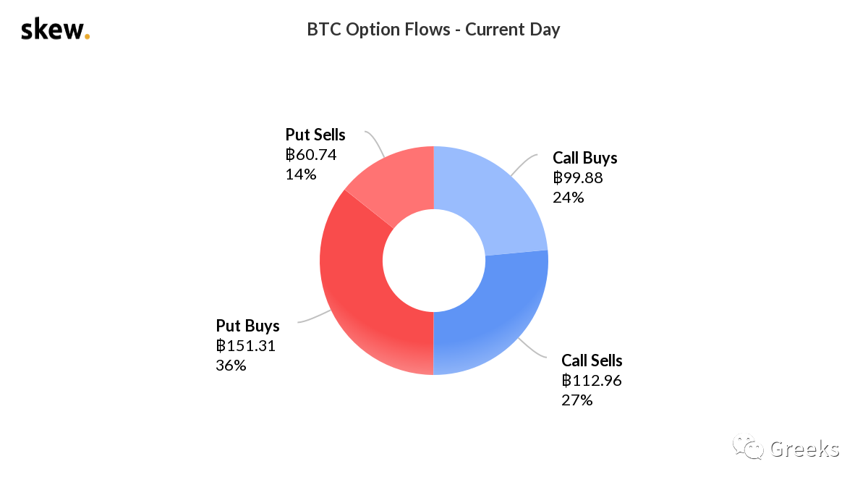Click the 36% percentage under Put Buys
Screen dimensions: 868x485
231,365
